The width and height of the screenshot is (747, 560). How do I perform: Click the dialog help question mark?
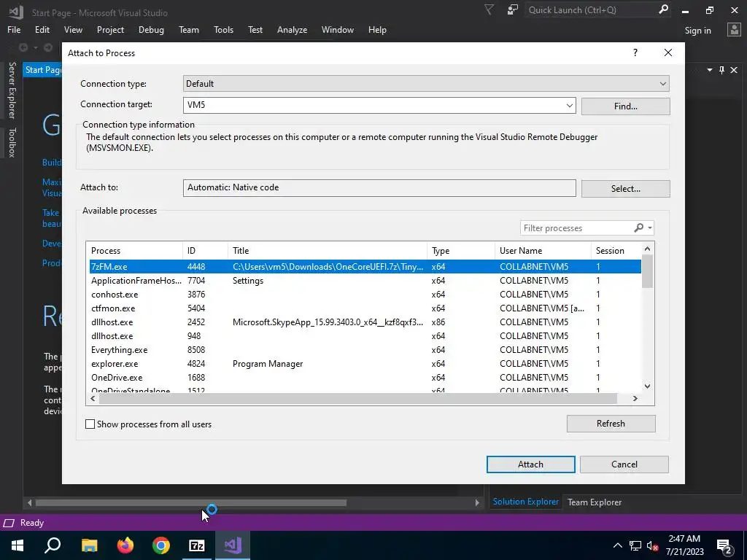click(635, 52)
